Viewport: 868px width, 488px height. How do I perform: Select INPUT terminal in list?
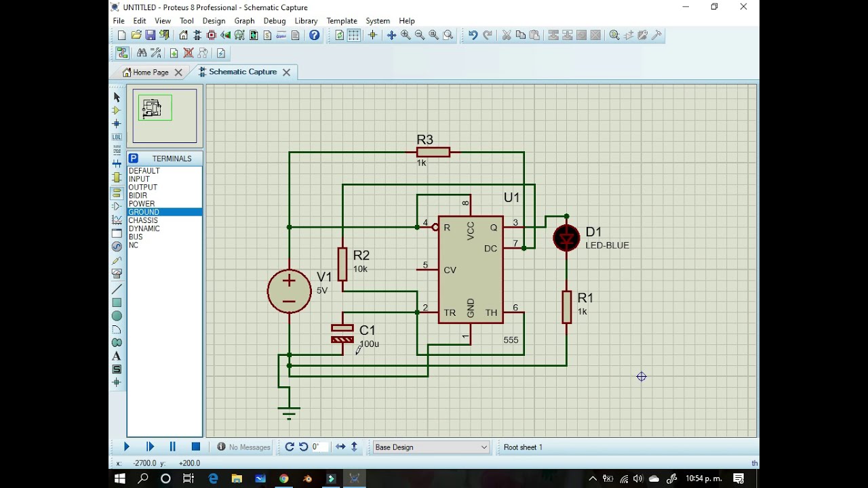pos(164,179)
